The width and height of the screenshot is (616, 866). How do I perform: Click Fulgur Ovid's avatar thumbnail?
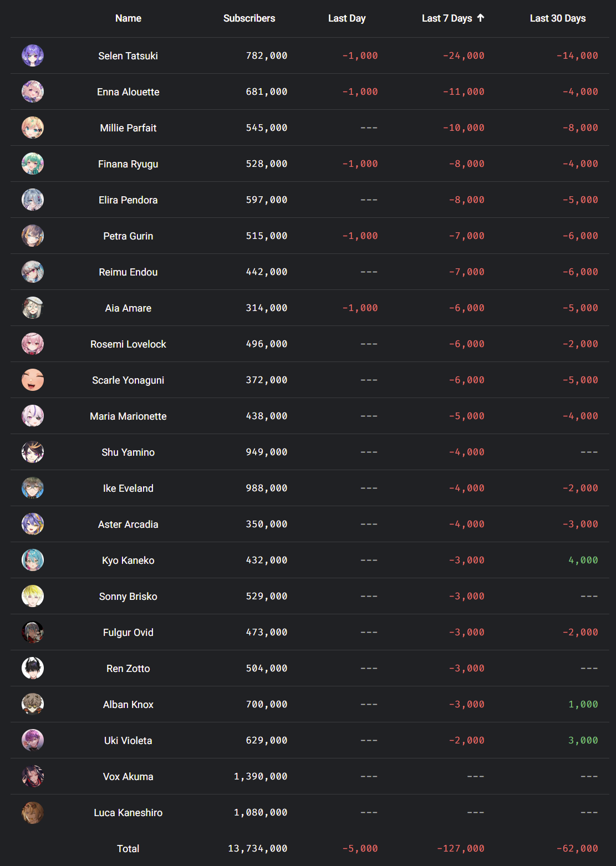point(33,632)
